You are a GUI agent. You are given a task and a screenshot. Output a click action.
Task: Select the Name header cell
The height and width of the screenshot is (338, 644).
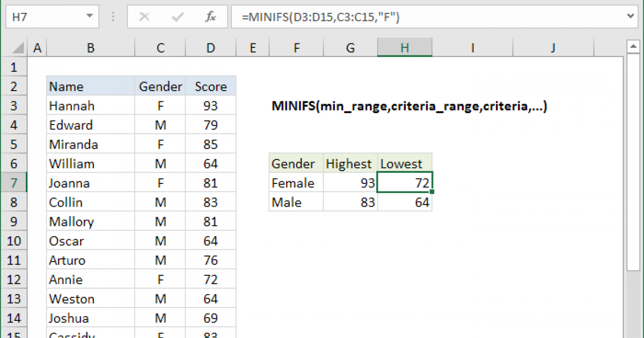pos(90,86)
